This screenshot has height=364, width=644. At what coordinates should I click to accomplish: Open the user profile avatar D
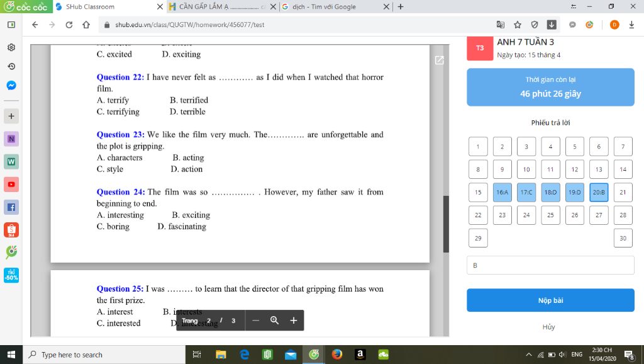point(614,25)
